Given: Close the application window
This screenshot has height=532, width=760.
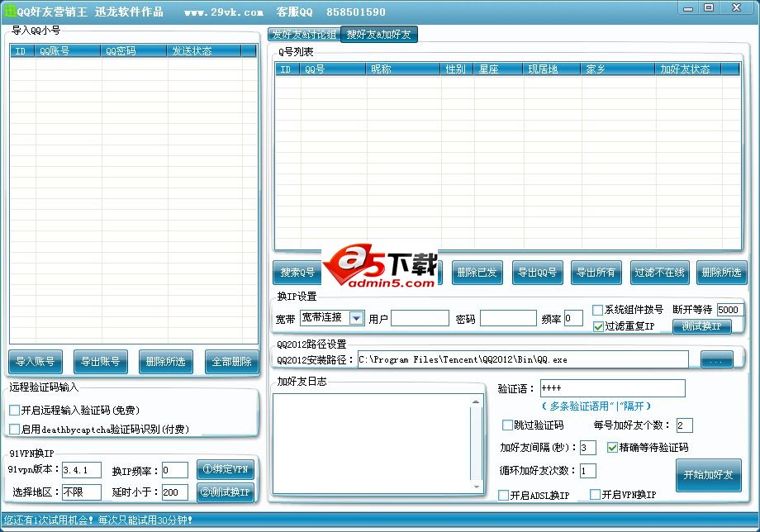Looking at the screenshot, I should coord(736,8).
